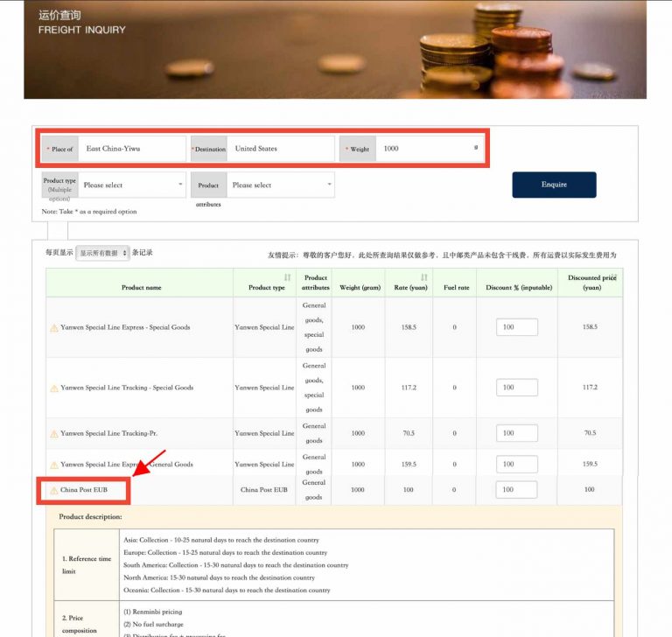Click warning icon beside Yanwen Special Line Tracking-Pr.
This screenshot has width=672, height=637.
54,434
